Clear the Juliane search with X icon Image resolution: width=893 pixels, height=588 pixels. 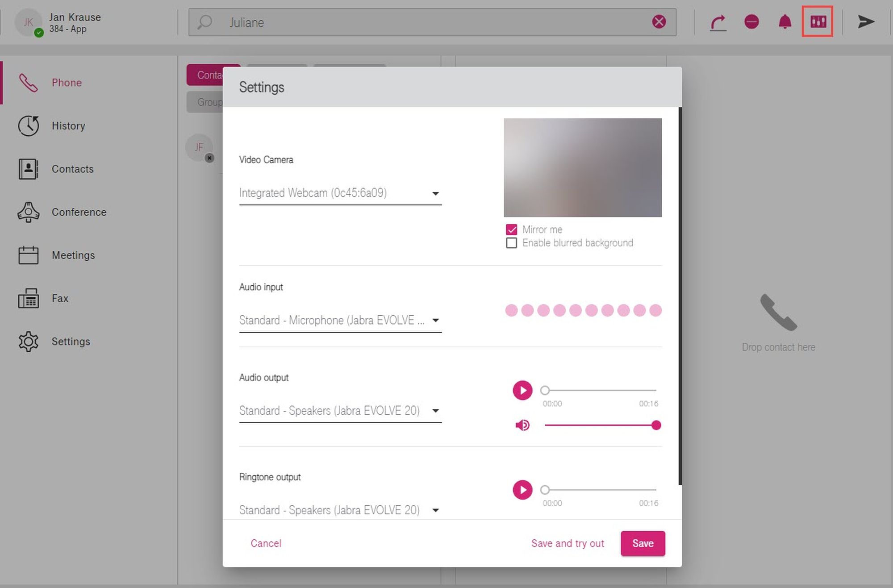pyautogui.click(x=659, y=21)
